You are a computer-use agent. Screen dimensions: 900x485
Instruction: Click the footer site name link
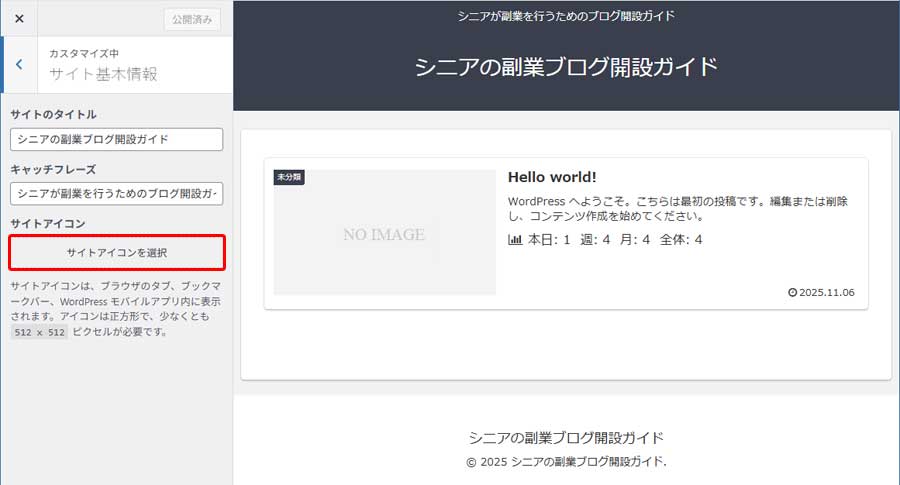[566, 437]
